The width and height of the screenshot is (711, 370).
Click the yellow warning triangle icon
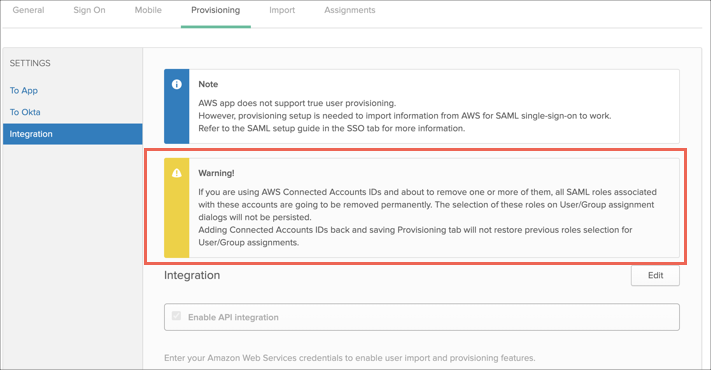pyautogui.click(x=176, y=173)
